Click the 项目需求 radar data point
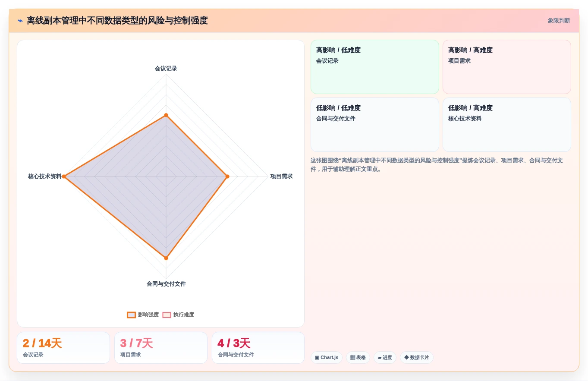588x381 pixels. tap(227, 176)
